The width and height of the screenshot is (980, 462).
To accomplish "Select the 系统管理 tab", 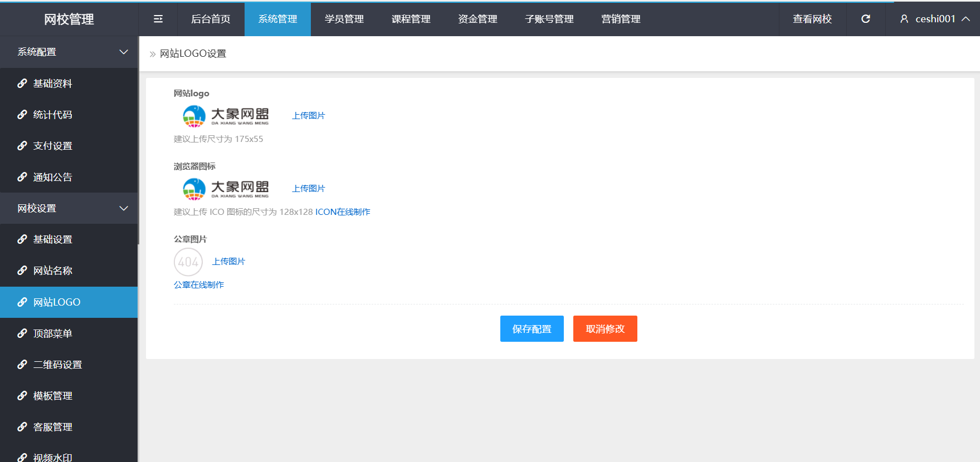I will tap(277, 19).
